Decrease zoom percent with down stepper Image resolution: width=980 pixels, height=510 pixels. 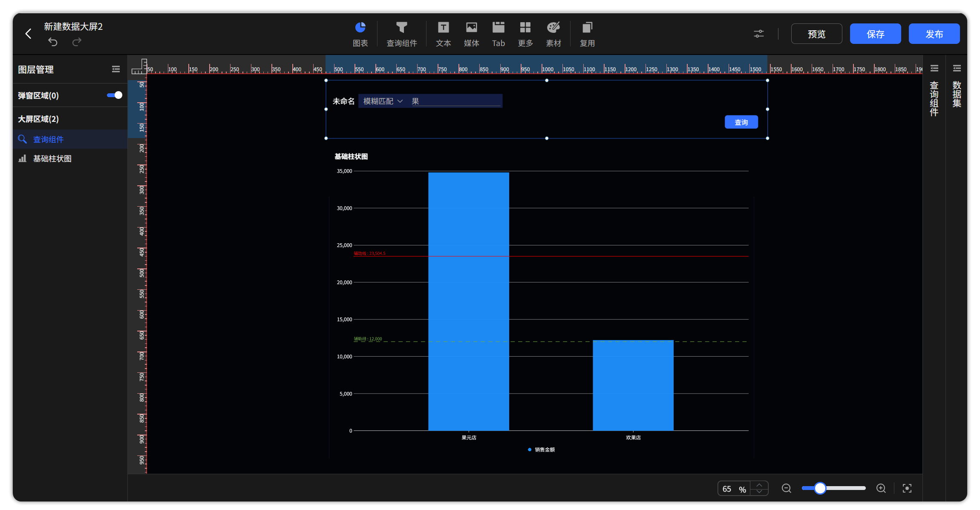click(759, 492)
